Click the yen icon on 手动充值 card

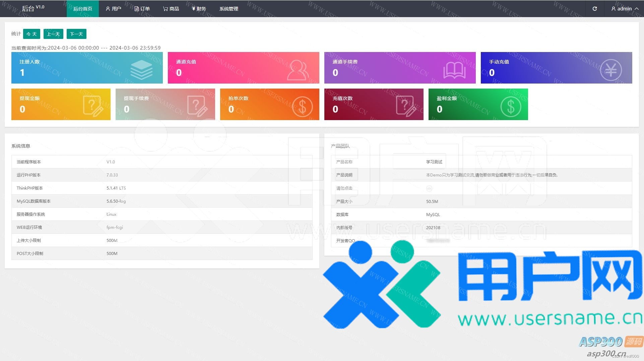(x=610, y=70)
